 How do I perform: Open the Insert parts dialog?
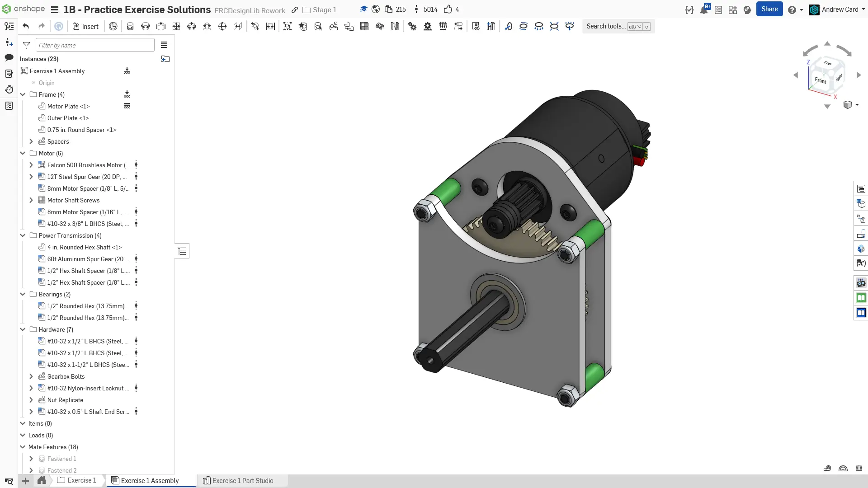(85, 26)
